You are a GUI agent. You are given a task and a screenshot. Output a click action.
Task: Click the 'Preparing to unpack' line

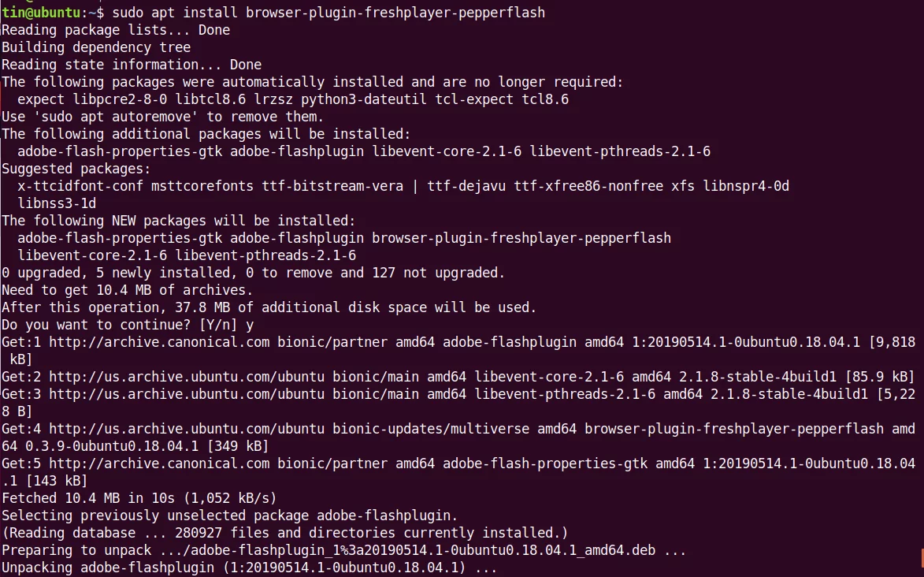pyautogui.click(x=343, y=550)
